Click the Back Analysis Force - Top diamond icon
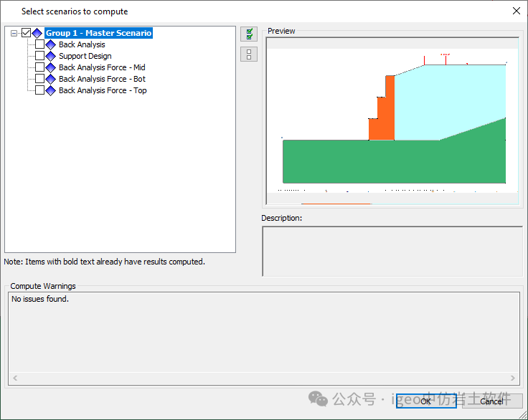 point(50,90)
